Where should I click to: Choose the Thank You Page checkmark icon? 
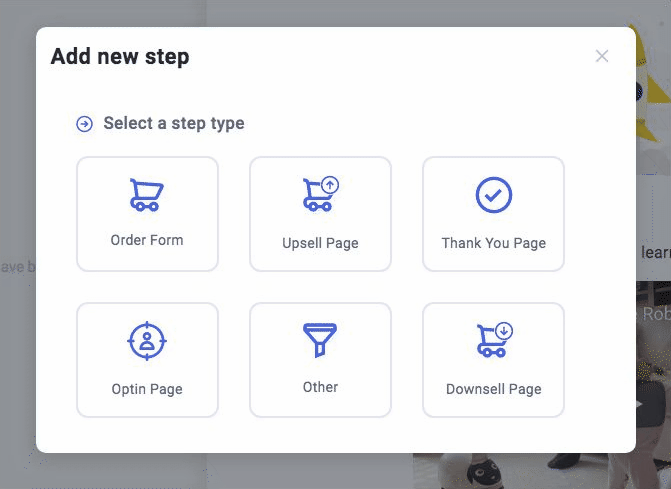(493, 195)
